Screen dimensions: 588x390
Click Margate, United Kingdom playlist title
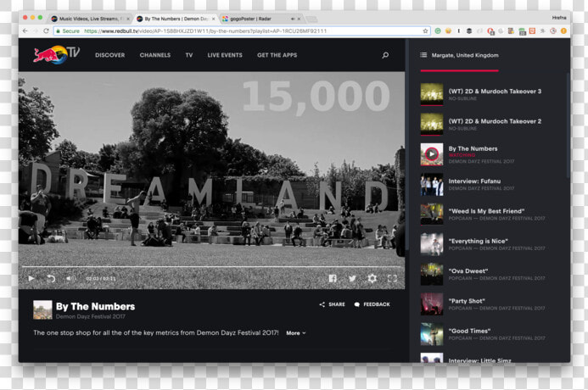click(x=465, y=55)
